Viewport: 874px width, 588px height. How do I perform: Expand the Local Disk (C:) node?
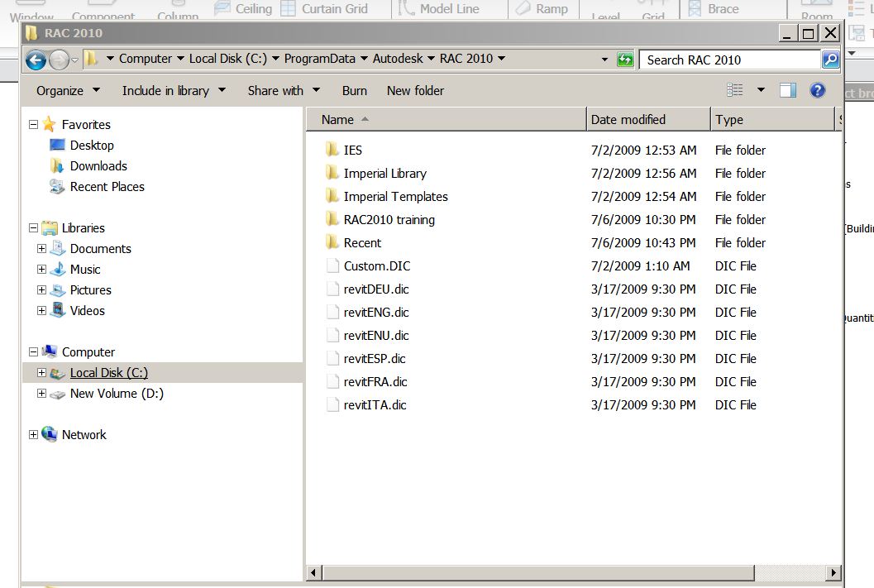point(41,372)
